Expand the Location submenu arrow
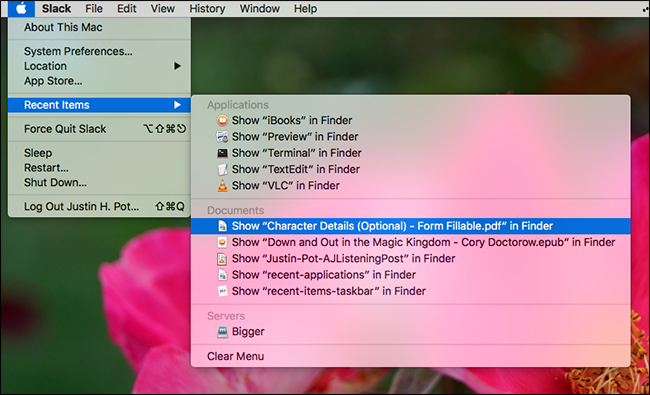650x395 pixels. [177, 66]
